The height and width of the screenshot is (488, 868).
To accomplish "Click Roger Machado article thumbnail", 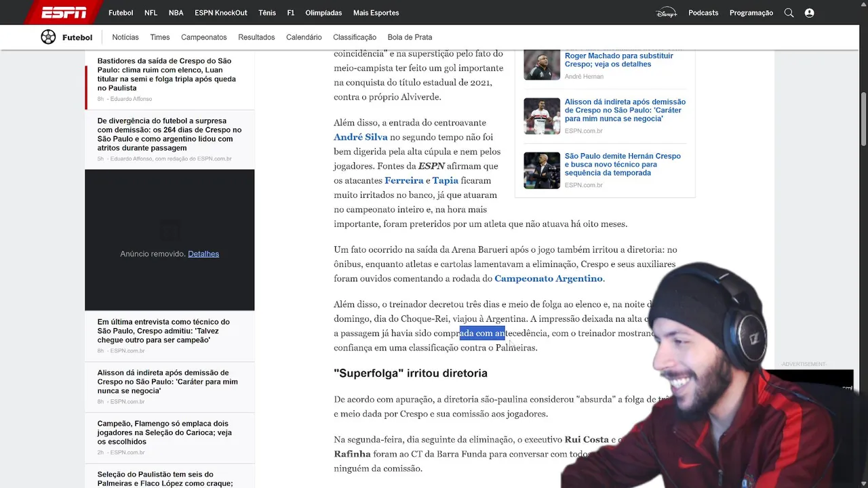I will pos(542,64).
